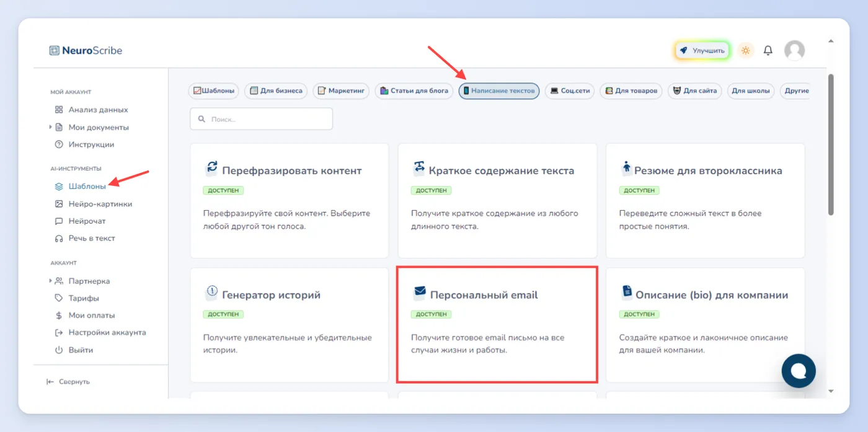Viewport: 868px width, 432px height.
Task: Open the user avatar menu
Action: [x=794, y=50]
